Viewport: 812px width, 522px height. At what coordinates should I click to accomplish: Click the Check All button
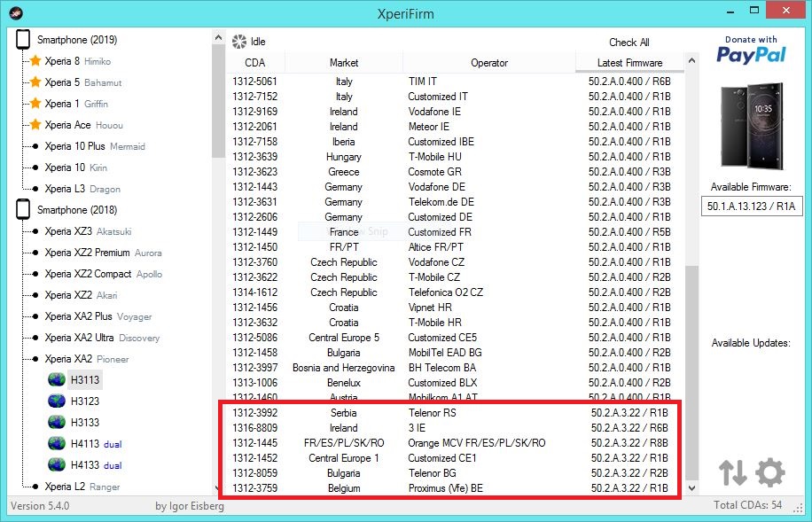pyautogui.click(x=629, y=43)
